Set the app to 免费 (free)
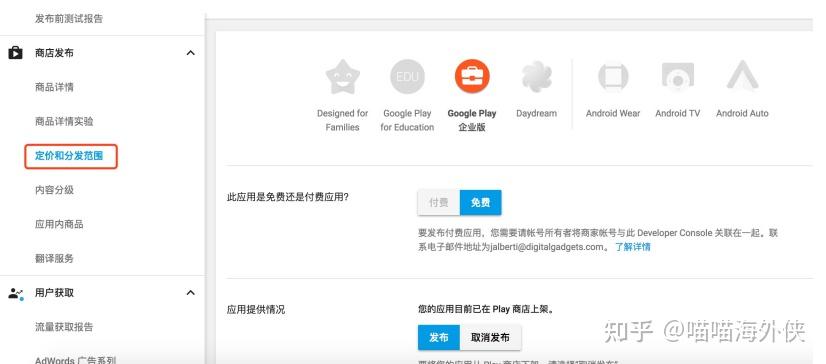 pos(480,203)
